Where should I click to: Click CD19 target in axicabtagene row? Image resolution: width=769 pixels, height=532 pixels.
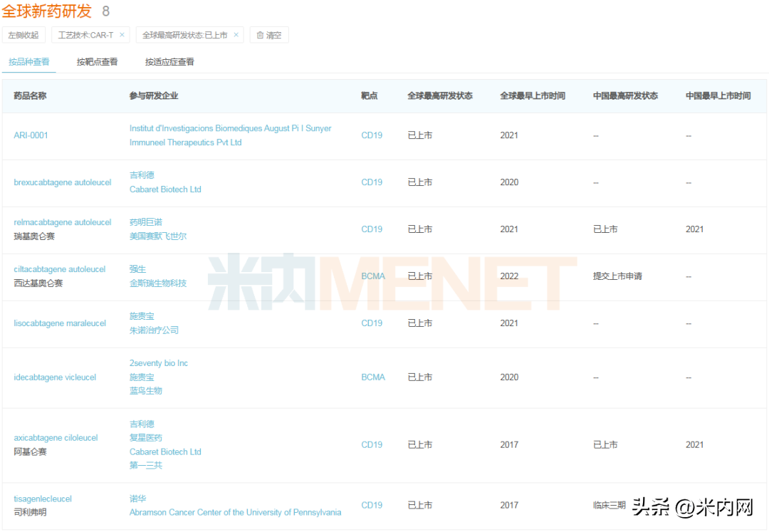coord(372,444)
